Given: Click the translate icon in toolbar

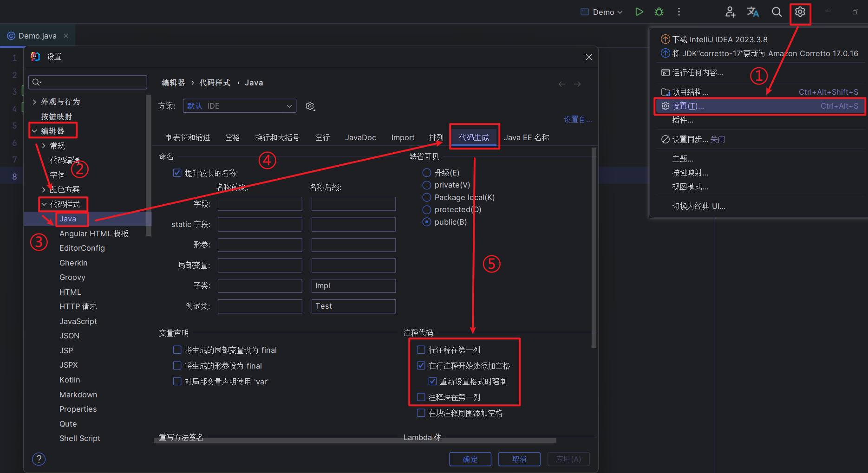Looking at the screenshot, I should [x=753, y=12].
